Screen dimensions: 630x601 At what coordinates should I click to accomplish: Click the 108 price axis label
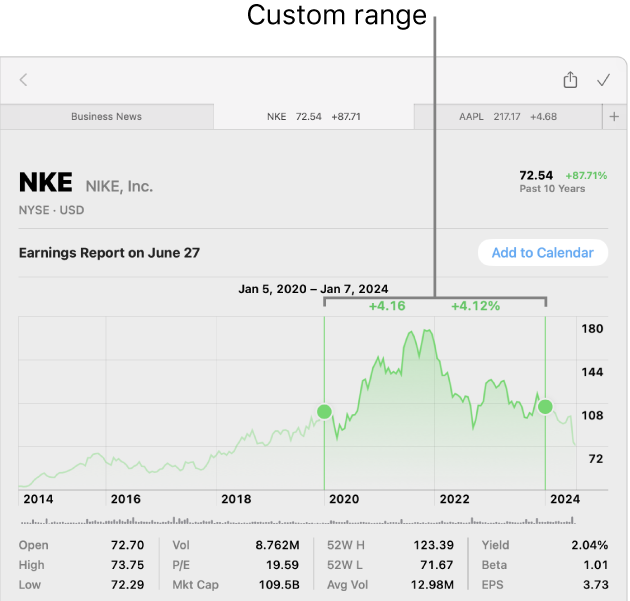pos(592,415)
